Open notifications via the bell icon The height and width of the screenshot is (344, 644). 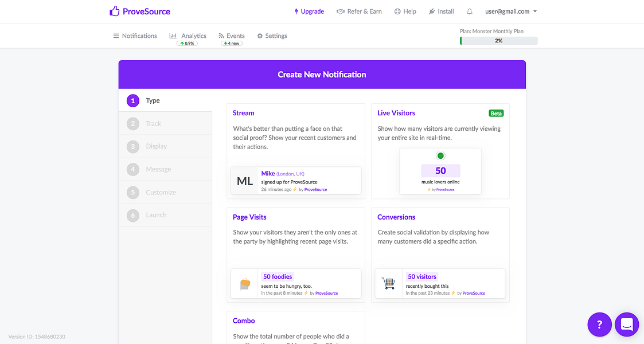click(469, 11)
